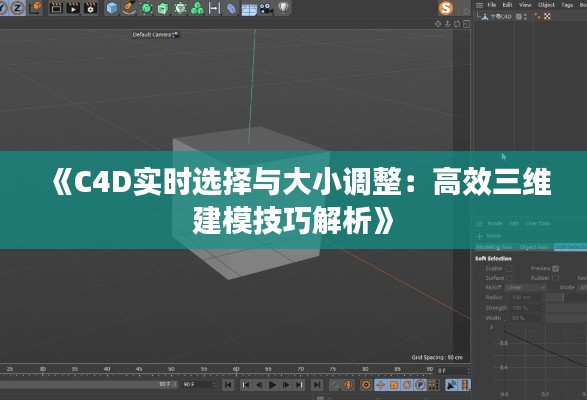Screen dimensions: 587x400
Task: Open the Object Manager File menu
Action: 492,5
